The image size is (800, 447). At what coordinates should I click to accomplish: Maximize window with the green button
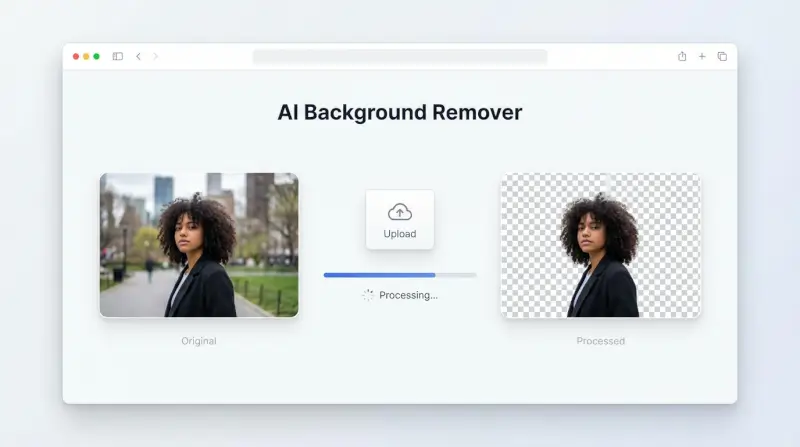96,56
